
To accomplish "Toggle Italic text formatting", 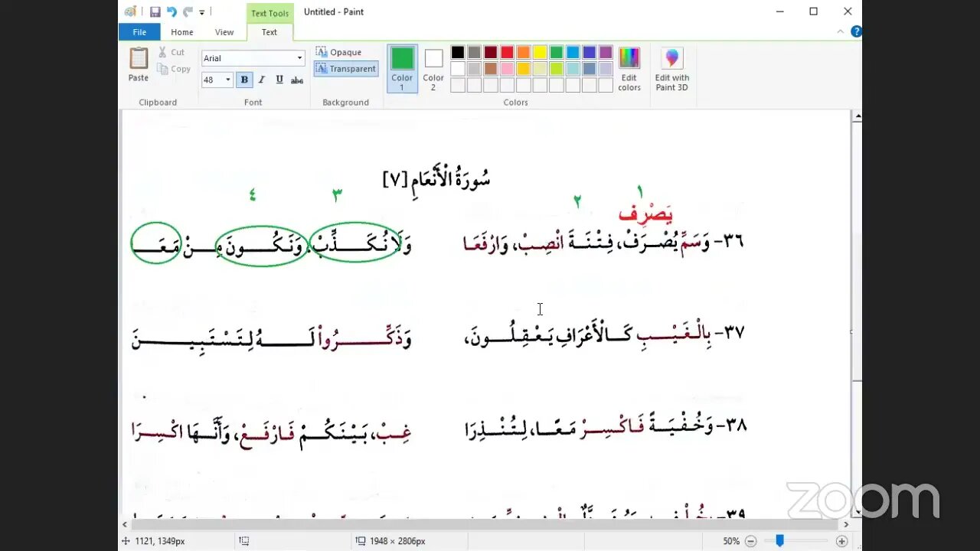I will (261, 80).
